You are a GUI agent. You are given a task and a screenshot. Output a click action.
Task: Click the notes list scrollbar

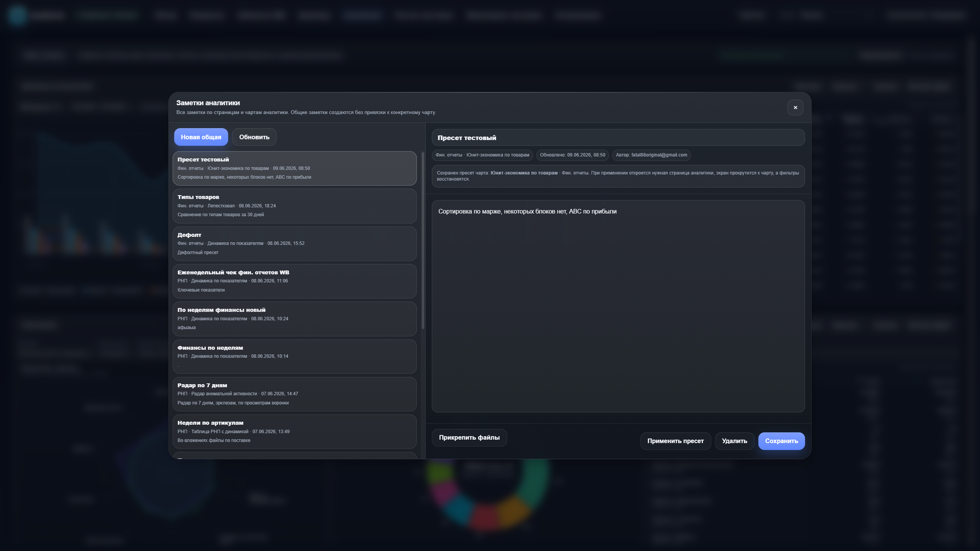tap(423, 240)
